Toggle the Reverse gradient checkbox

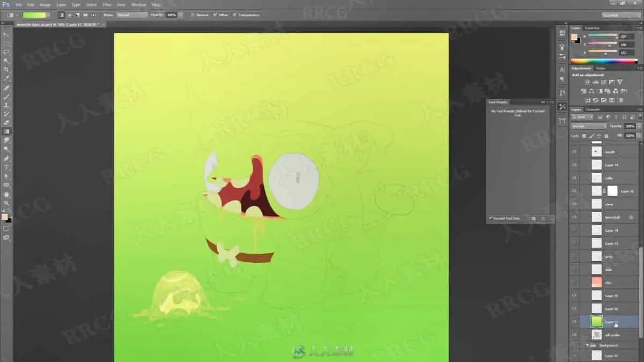click(192, 15)
